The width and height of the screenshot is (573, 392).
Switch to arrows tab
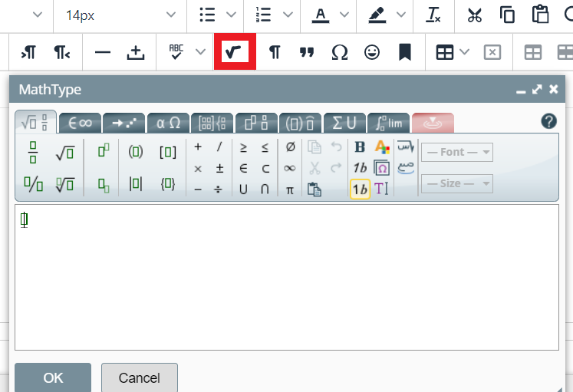[x=124, y=123]
